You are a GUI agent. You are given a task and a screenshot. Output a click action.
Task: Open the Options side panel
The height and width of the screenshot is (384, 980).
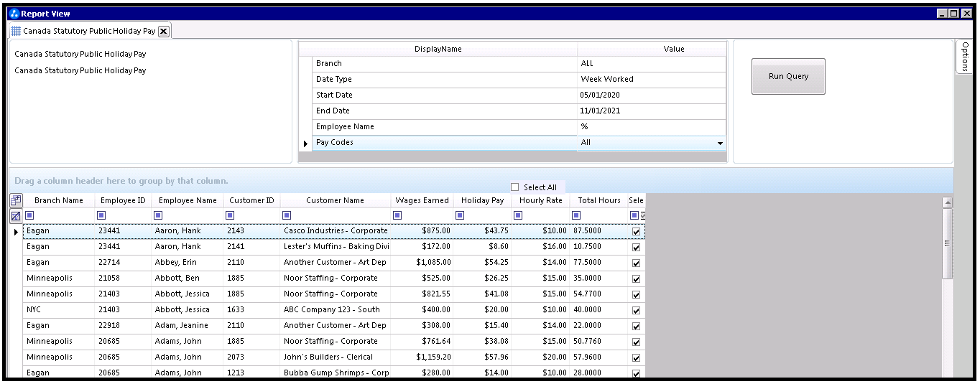coord(965,56)
